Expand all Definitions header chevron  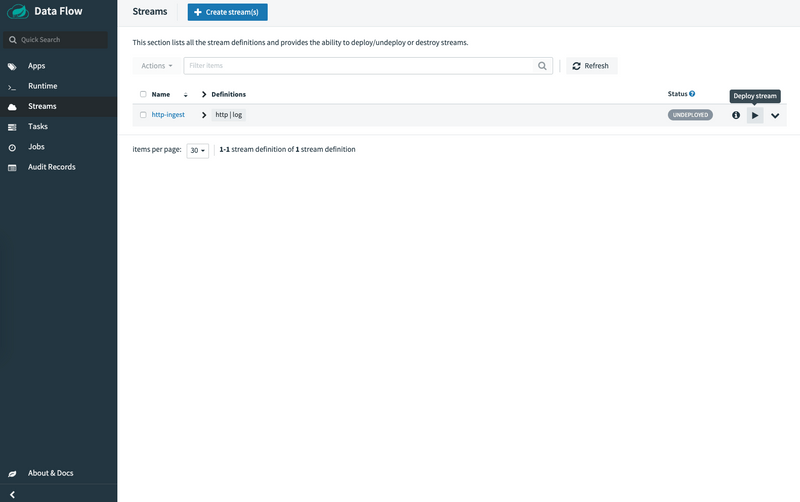pos(204,94)
